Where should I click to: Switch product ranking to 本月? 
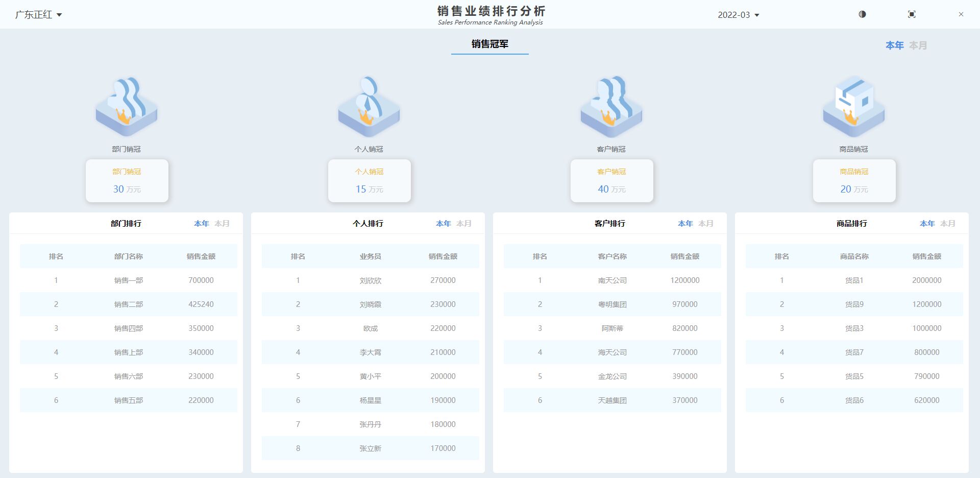(x=948, y=224)
